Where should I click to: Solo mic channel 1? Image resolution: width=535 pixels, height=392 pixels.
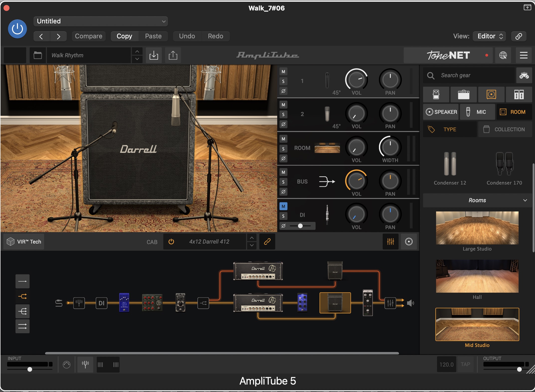tap(283, 81)
